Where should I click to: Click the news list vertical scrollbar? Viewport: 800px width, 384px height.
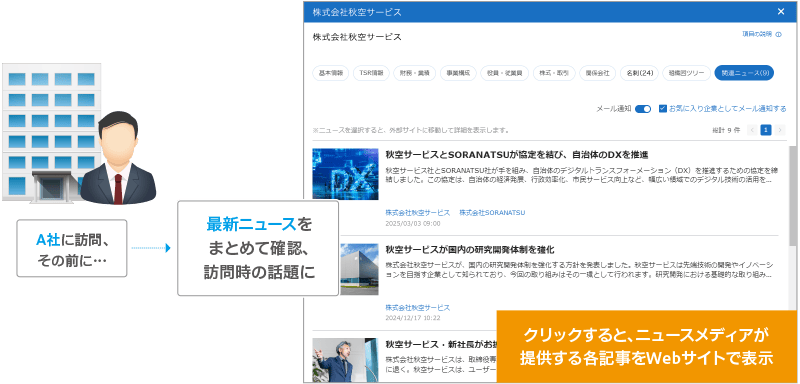pos(793,196)
